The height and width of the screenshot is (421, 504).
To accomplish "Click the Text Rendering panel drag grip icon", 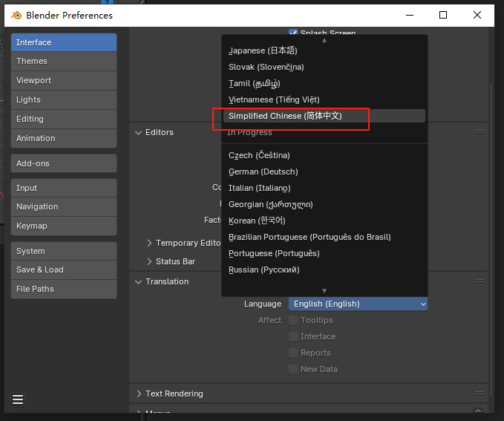I will [x=480, y=393].
